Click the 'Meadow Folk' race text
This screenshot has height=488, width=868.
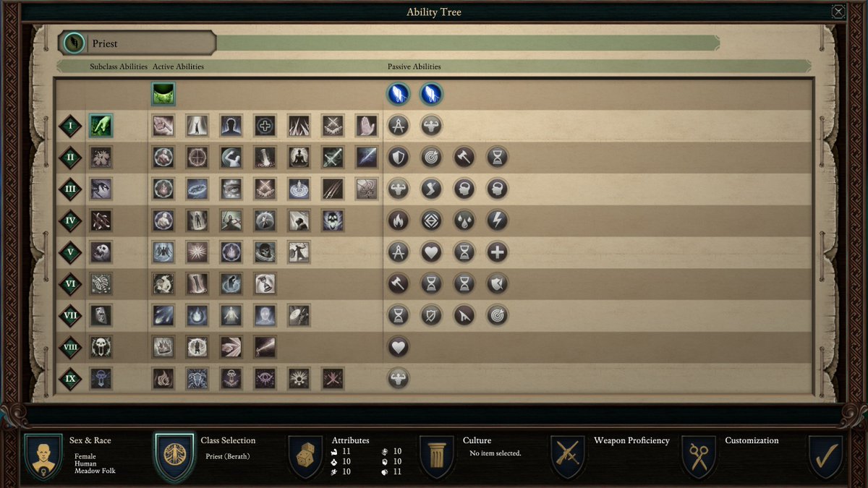pos(95,471)
